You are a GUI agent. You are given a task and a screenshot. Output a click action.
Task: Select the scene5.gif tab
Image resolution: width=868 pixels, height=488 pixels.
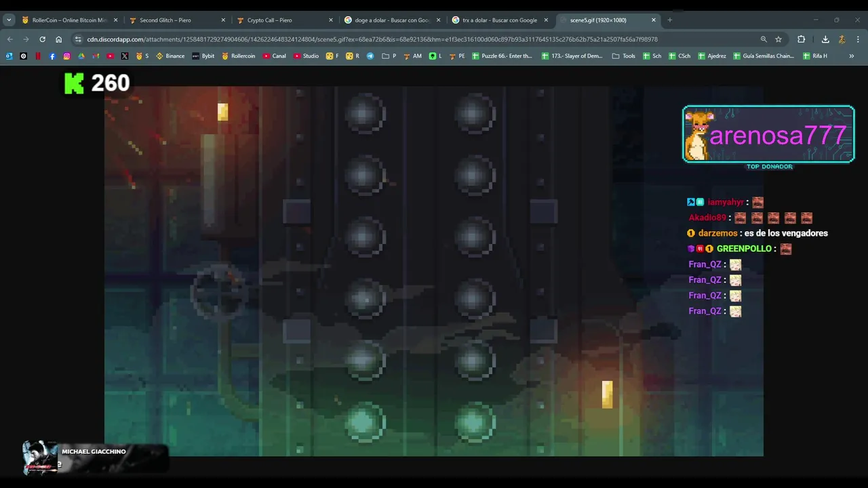pyautogui.click(x=608, y=20)
